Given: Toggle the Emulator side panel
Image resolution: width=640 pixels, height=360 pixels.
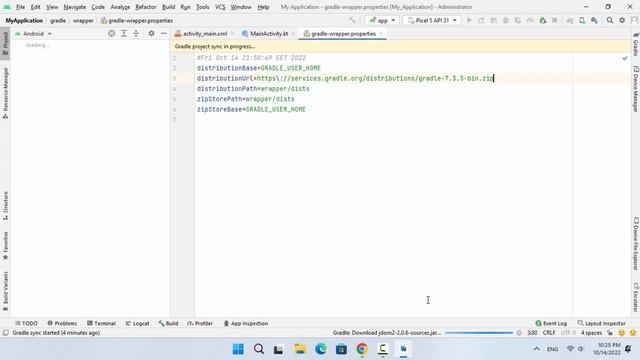Looking at the screenshot, I should 636,297.
